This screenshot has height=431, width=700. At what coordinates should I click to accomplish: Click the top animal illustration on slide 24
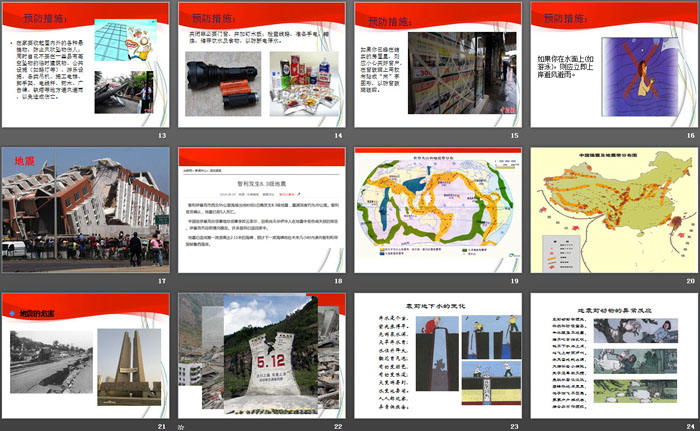[x=636, y=331]
